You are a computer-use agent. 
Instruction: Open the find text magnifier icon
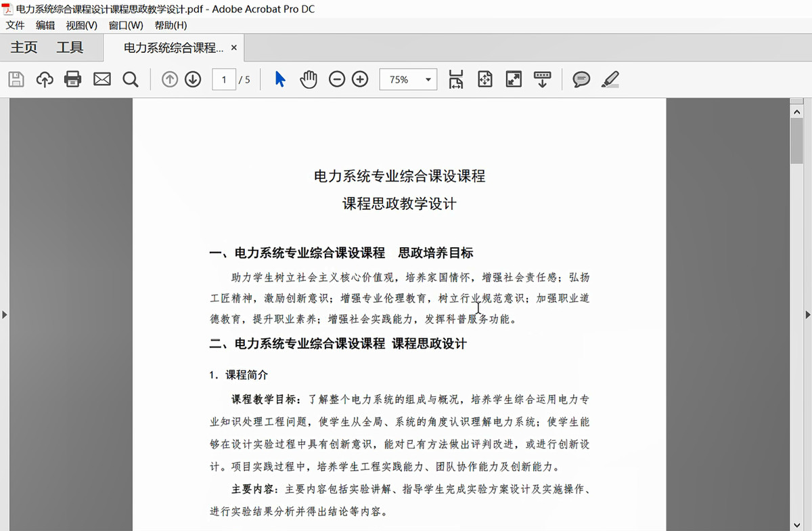[131, 79]
